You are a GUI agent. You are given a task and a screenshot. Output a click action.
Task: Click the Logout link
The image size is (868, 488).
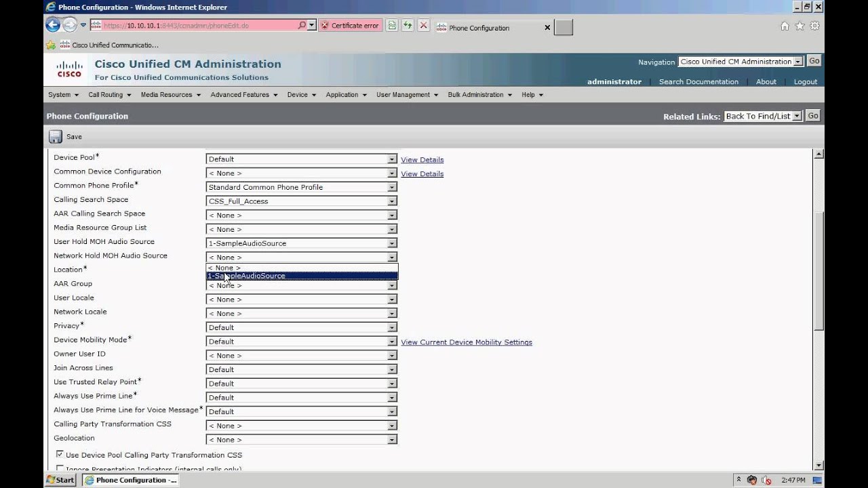pyautogui.click(x=805, y=81)
